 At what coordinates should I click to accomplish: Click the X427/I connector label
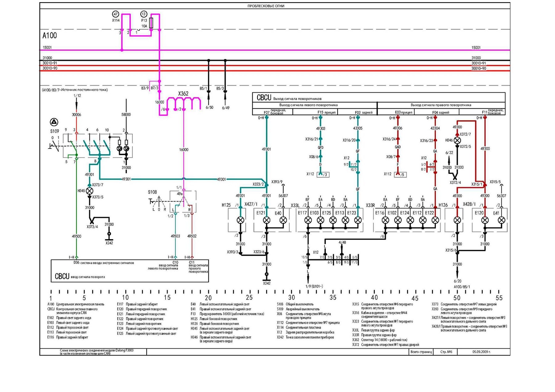[251, 204]
